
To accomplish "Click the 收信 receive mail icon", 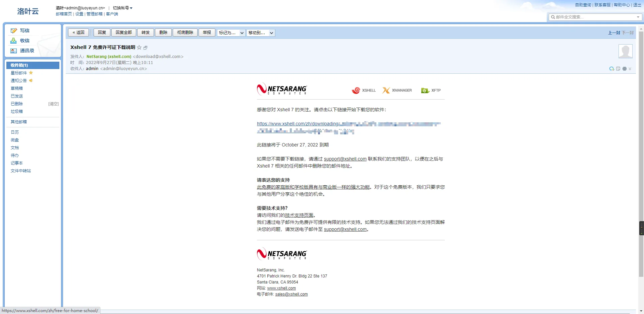I will tap(14, 41).
